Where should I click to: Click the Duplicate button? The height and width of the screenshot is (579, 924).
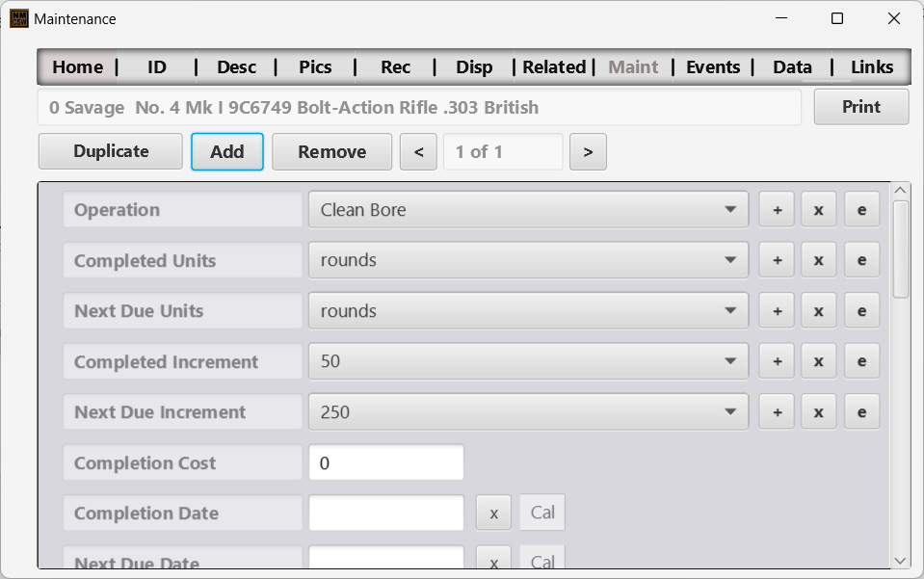(x=111, y=151)
